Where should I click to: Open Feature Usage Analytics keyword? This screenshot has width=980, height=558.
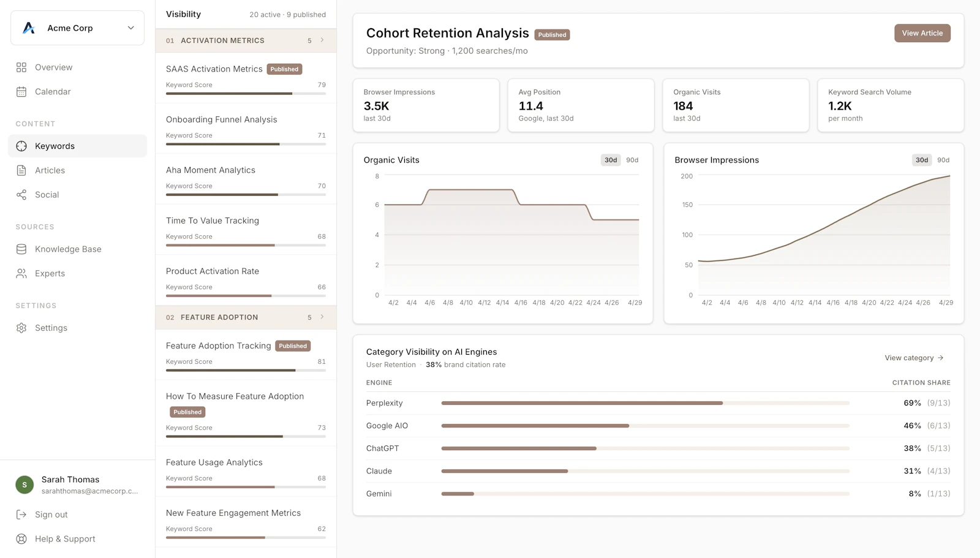246,472
